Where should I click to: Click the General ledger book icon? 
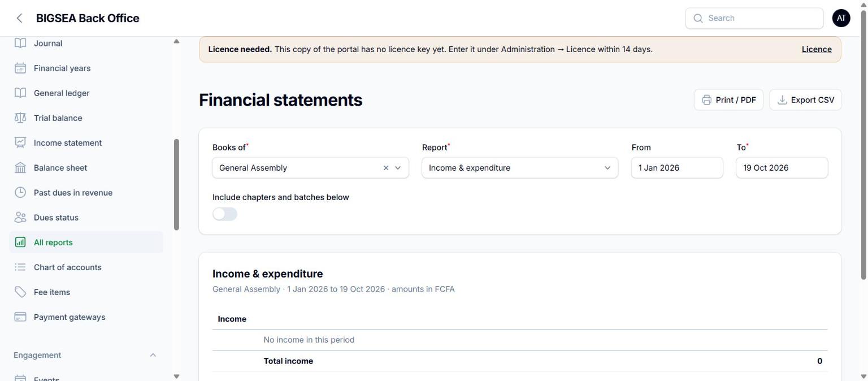pos(20,93)
